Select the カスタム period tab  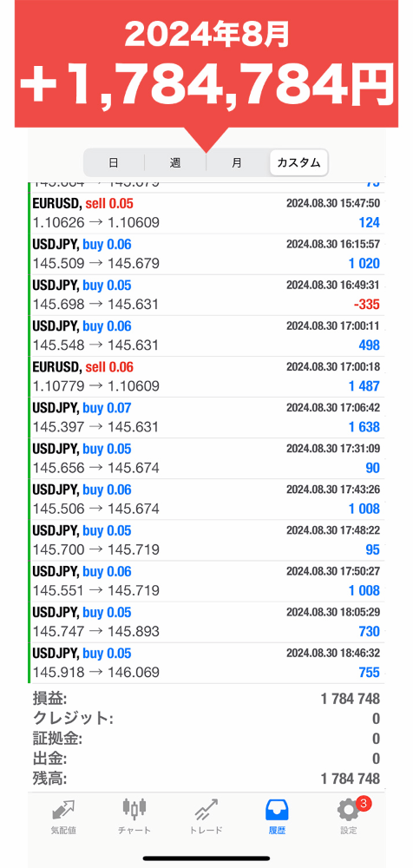click(x=299, y=163)
